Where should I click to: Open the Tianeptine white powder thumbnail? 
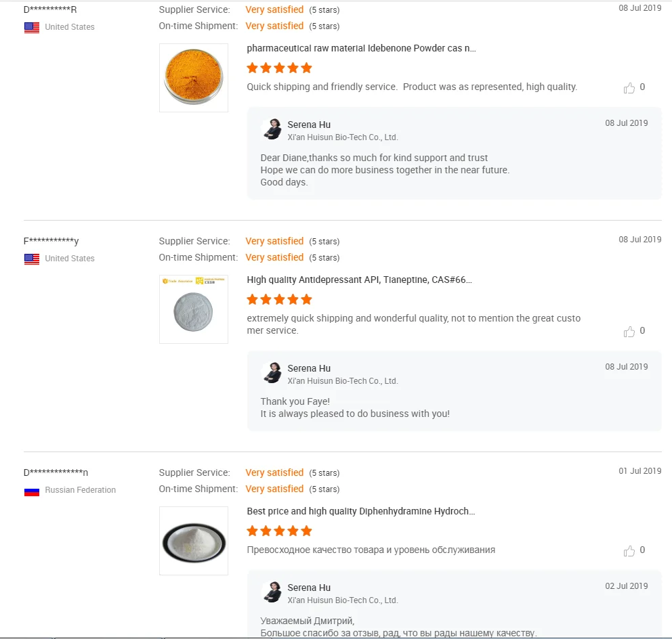[194, 309]
